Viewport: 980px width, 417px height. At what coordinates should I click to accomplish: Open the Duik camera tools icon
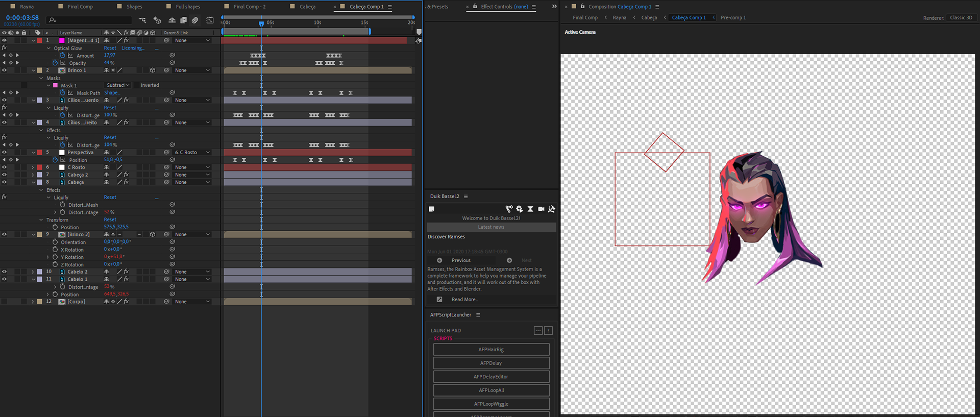tap(541, 209)
